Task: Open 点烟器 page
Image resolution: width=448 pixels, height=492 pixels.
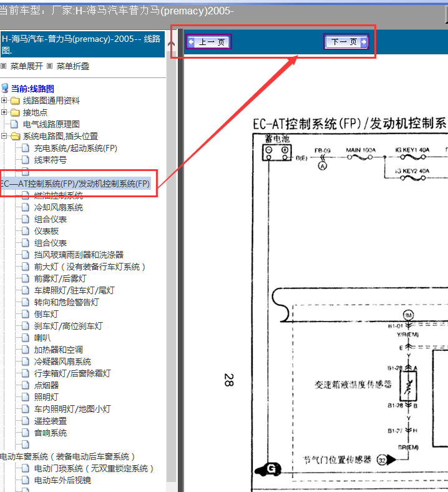Action: [x=46, y=385]
